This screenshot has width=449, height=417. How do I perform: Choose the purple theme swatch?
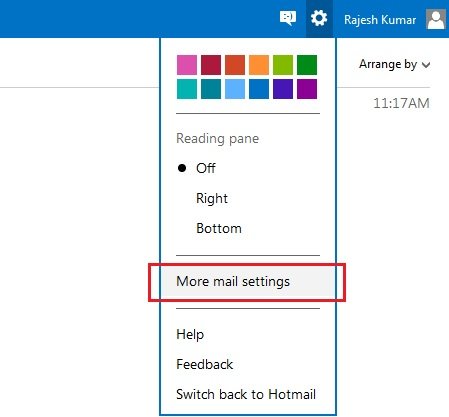[x=307, y=89]
